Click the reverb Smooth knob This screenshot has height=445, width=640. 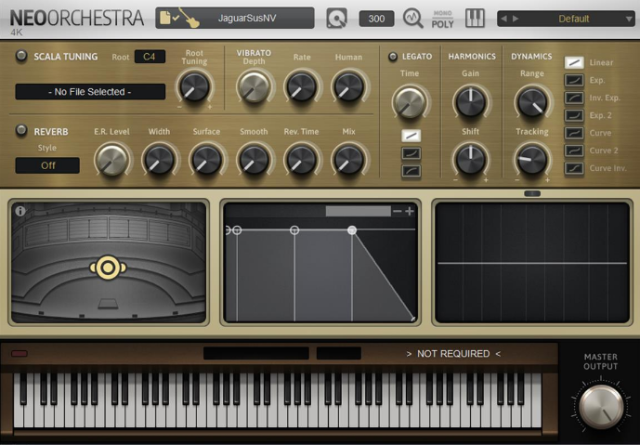tap(253, 160)
